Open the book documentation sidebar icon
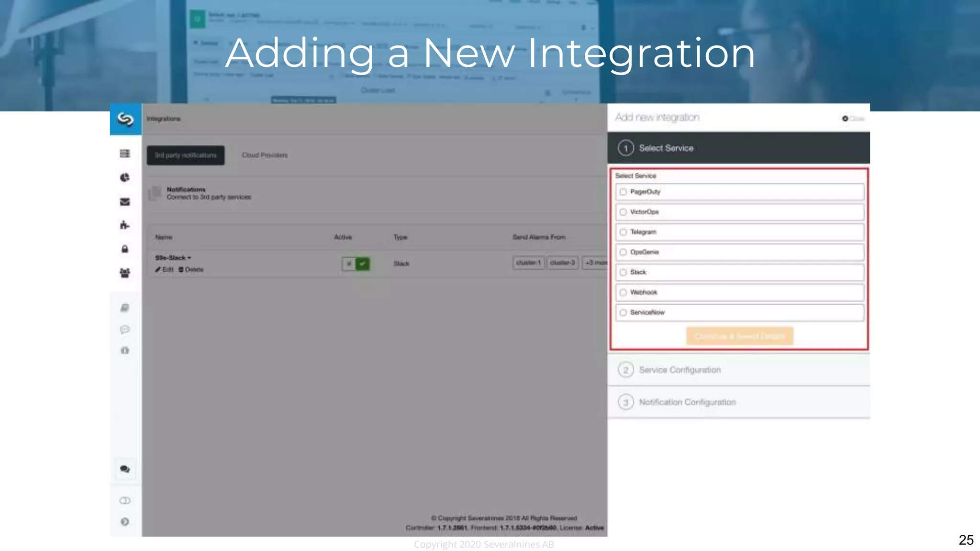The width and height of the screenshot is (980, 551). (125, 308)
